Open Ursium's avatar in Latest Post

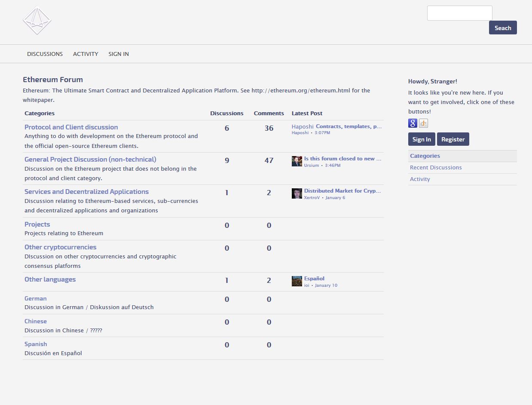(x=297, y=161)
